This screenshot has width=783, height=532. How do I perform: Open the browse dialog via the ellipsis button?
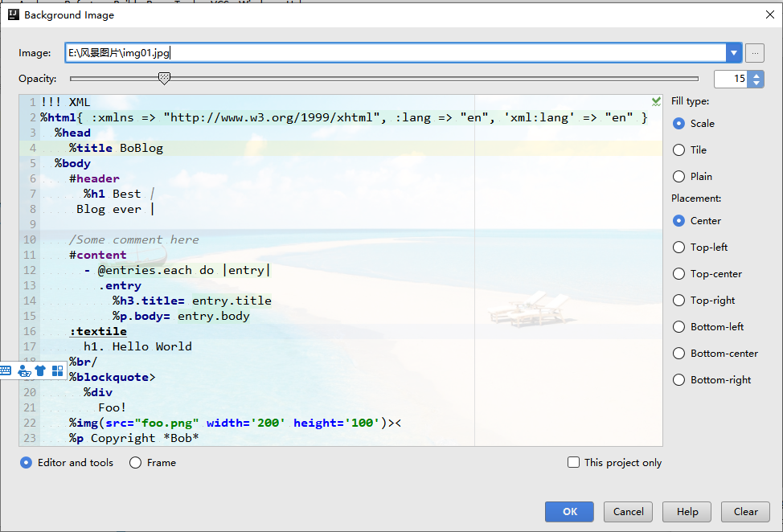pos(754,52)
